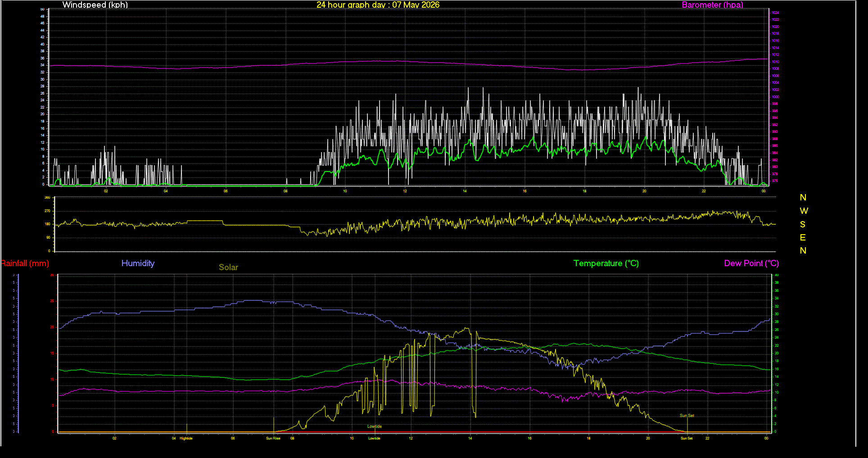Select the 24 hour graph date heading

click(378, 5)
